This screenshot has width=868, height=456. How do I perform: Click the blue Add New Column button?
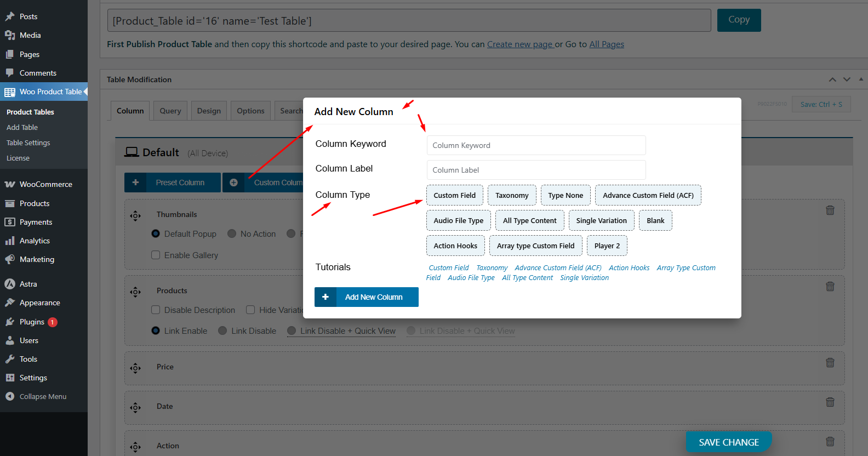pyautogui.click(x=367, y=297)
